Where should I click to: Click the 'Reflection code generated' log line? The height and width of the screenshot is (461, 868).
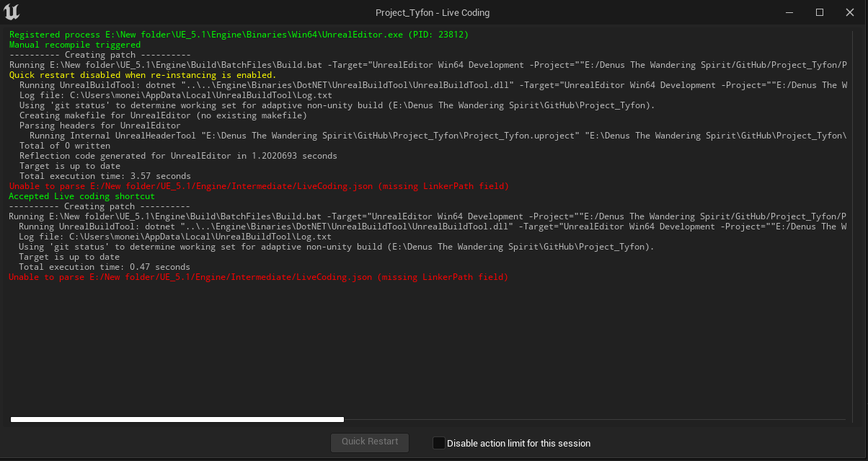(x=177, y=155)
